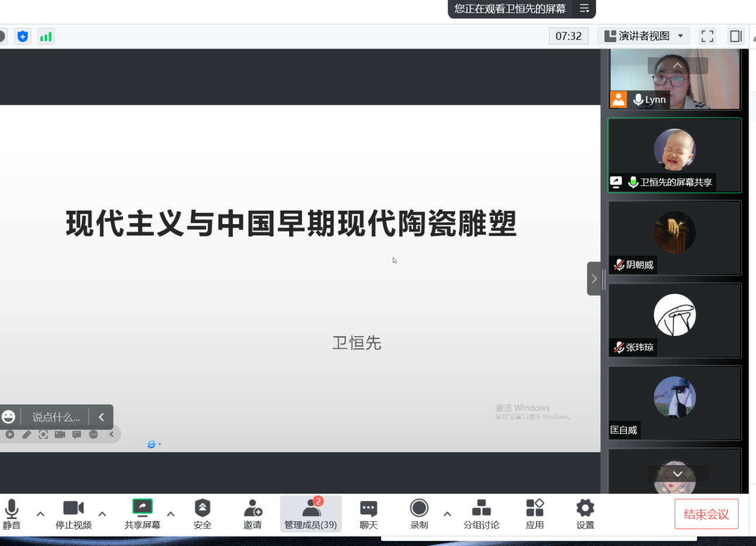Stop video with 停止视频 button

coord(74,513)
